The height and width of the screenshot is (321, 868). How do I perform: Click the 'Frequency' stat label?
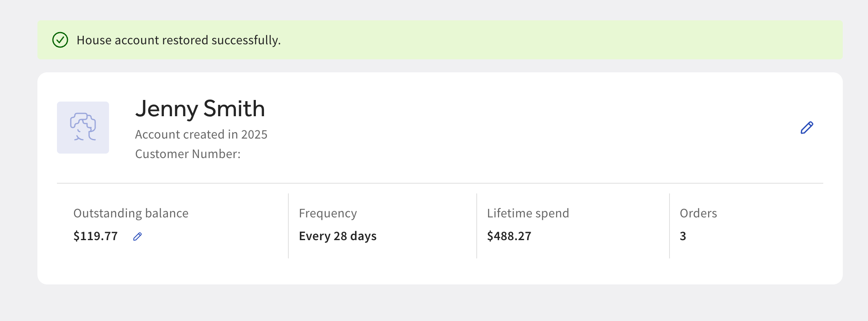tap(328, 213)
